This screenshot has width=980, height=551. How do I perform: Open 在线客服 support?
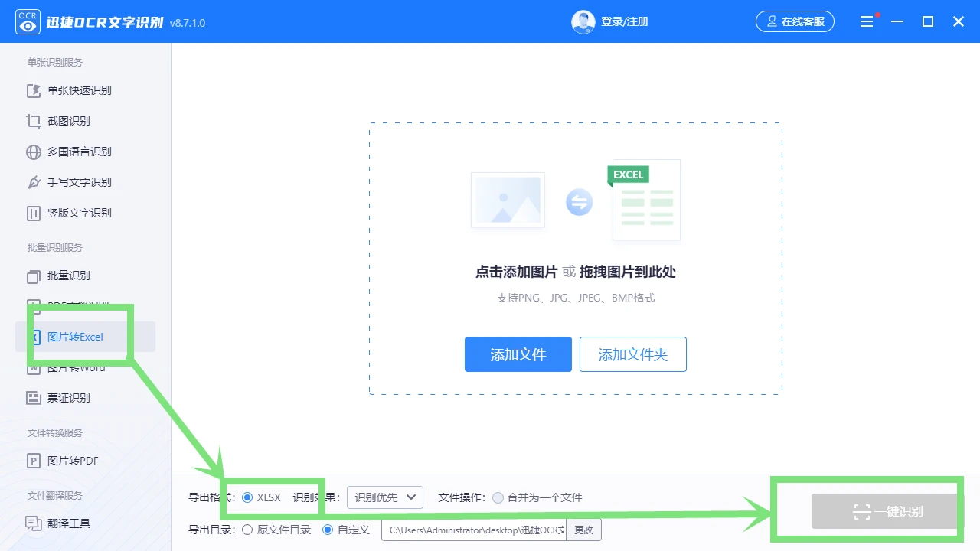pos(795,21)
